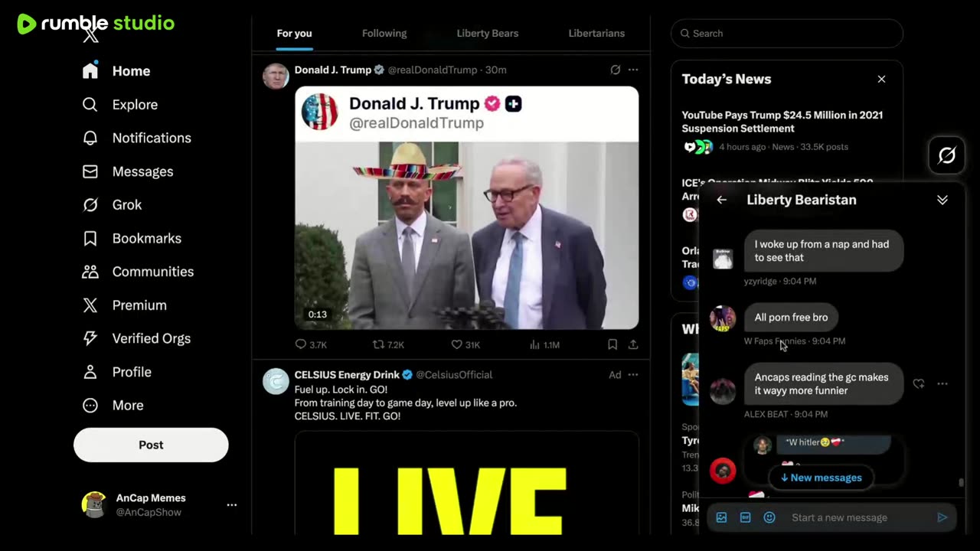Click the Grok logo icon in sidebar

tap(90, 205)
